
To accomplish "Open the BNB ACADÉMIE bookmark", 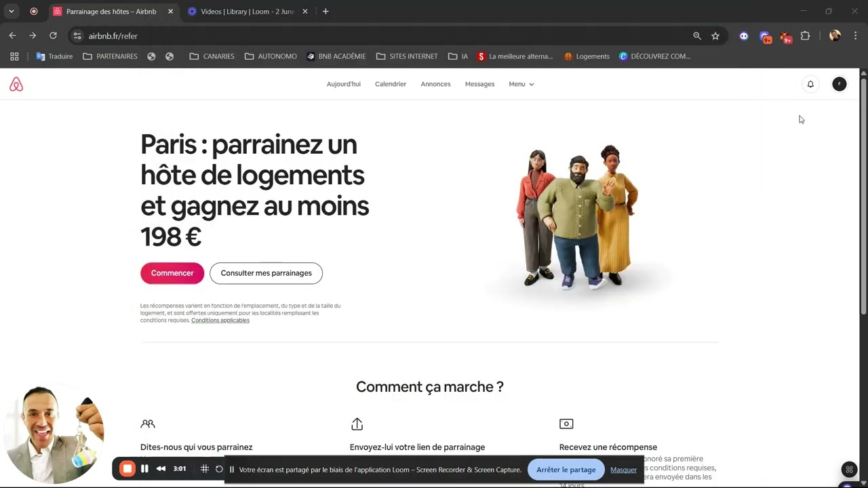I will point(336,56).
